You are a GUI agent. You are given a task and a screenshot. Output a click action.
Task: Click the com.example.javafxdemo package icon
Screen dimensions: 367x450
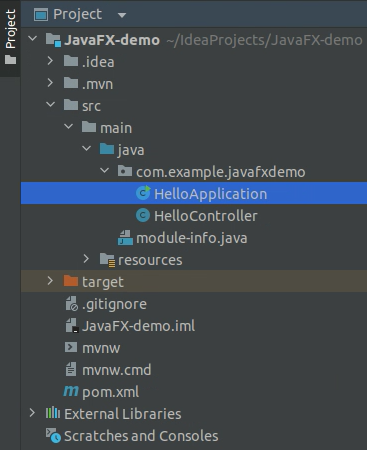pyautogui.click(x=125, y=171)
